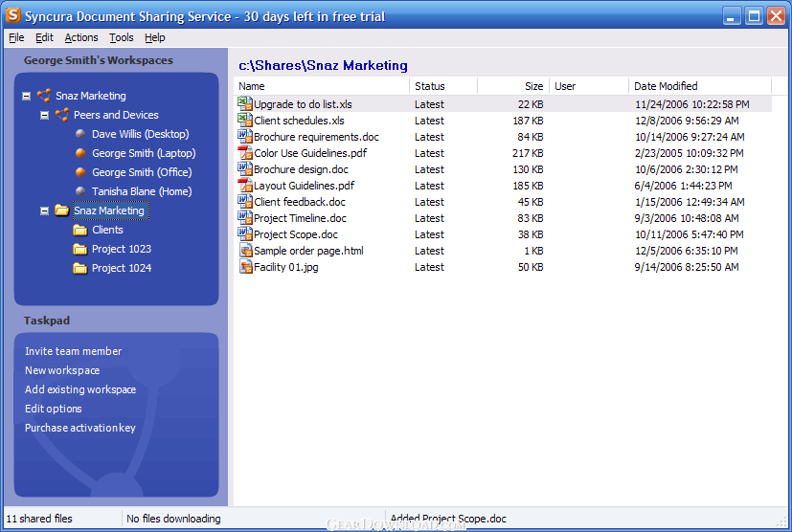Click the HTML icon for Sample order page.html
792x532 pixels.
[x=245, y=251]
